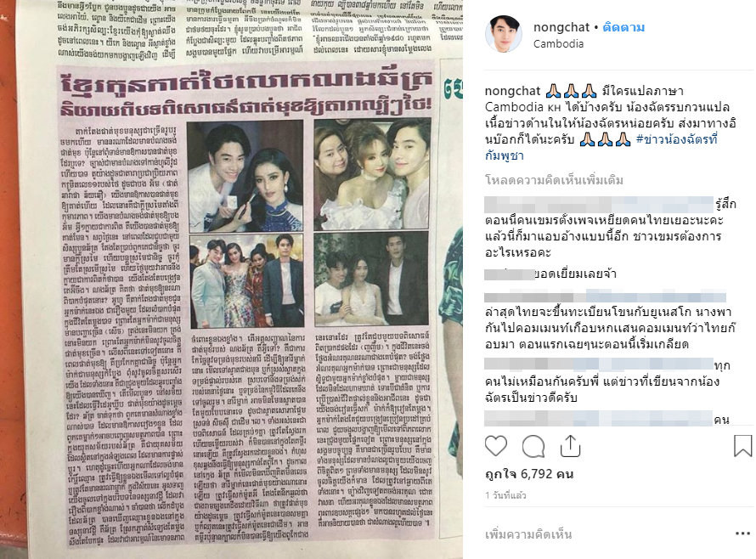The image size is (756, 559).
Task: Share the post with the upload arrow icon
Action: (570, 446)
